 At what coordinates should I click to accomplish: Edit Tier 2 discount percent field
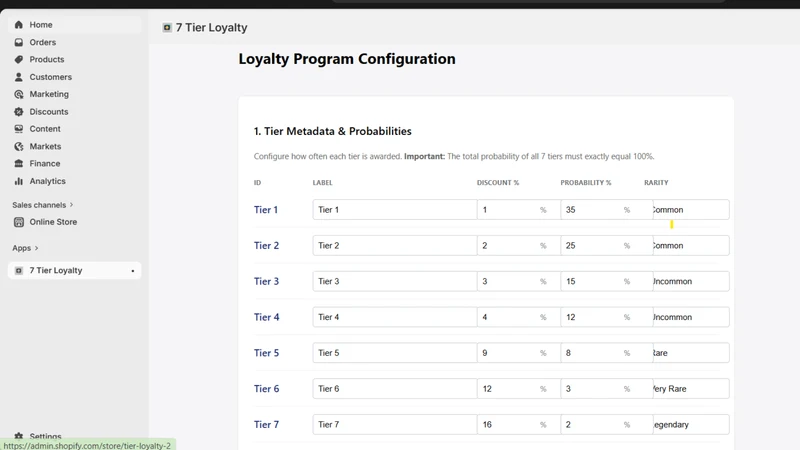point(518,245)
